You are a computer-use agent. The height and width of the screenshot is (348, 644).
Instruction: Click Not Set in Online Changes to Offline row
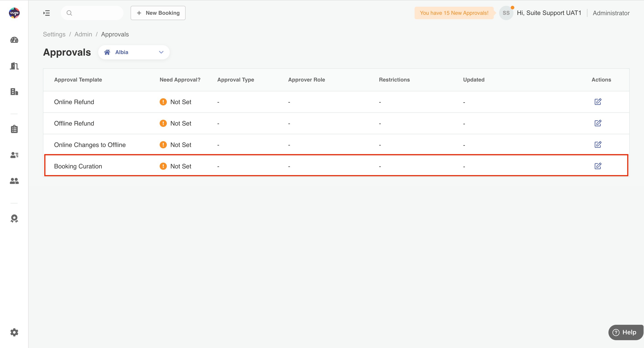(181, 145)
